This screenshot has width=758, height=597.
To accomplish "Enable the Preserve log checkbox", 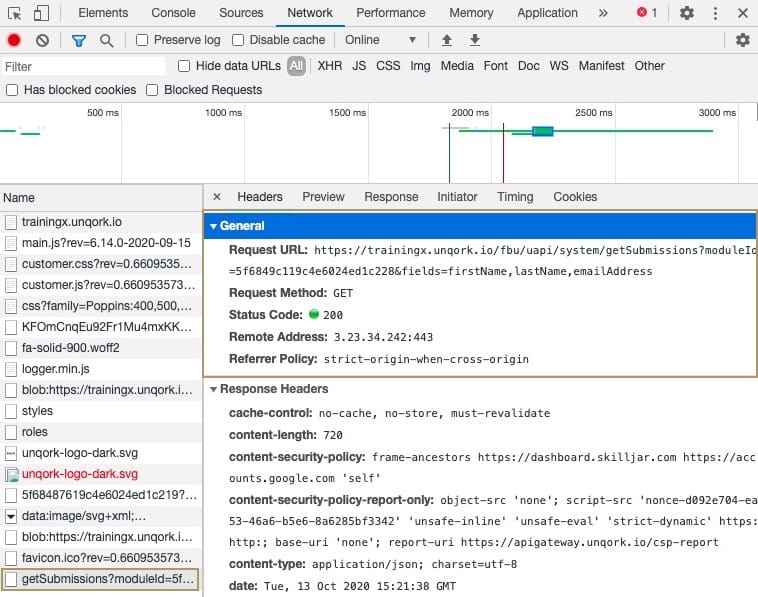I will pos(142,40).
